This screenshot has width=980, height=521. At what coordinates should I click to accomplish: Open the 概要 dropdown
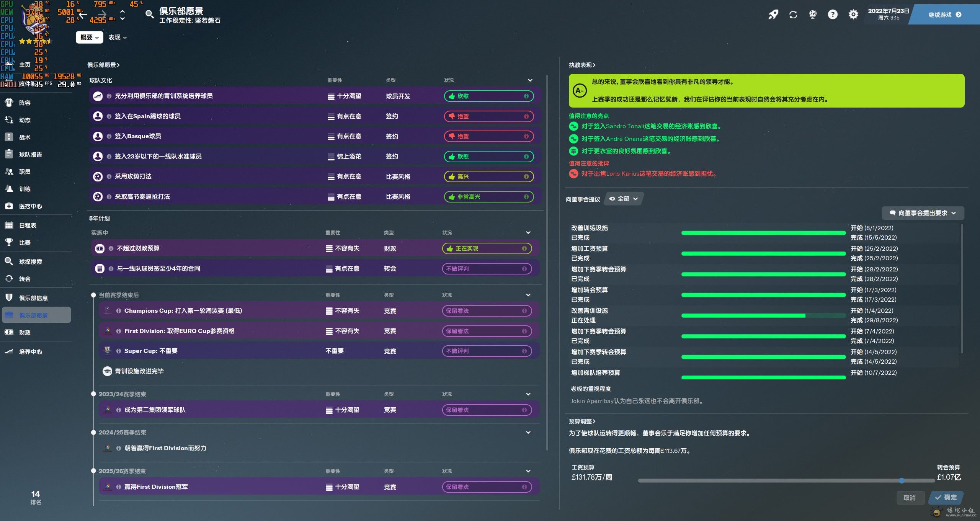click(x=90, y=37)
